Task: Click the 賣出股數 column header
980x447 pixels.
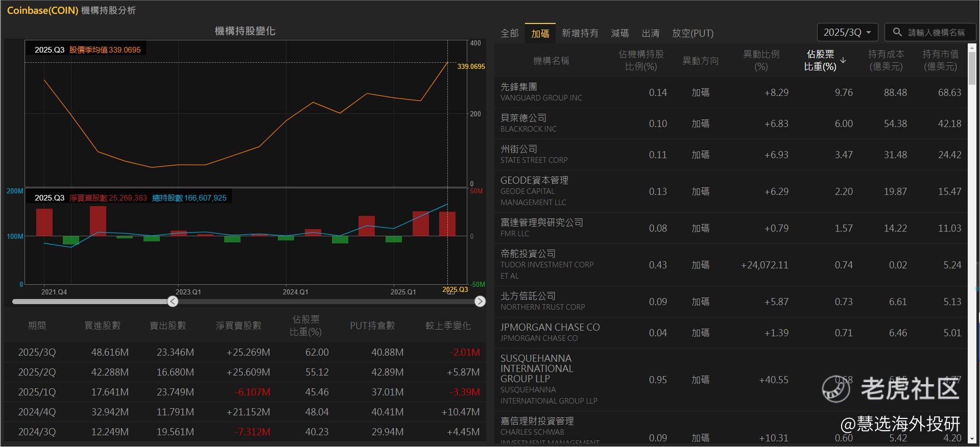Action: 168,326
